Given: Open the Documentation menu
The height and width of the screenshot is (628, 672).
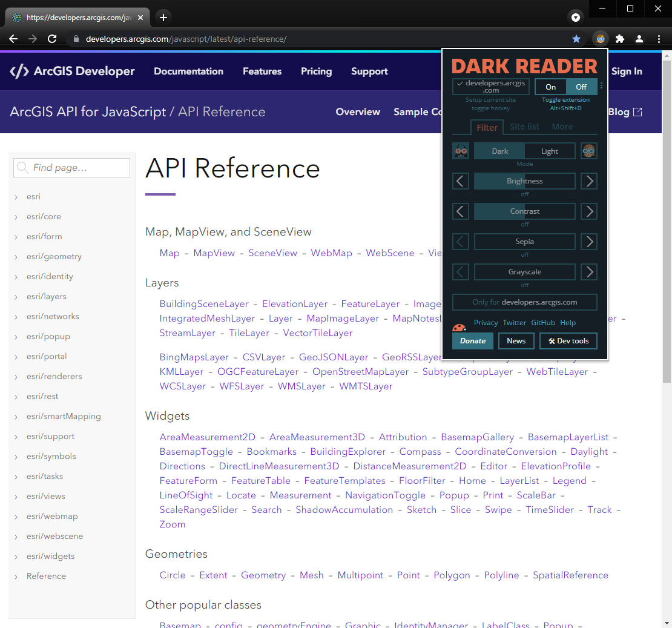Looking at the screenshot, I should pyautogui.click(x=188, y=71).
